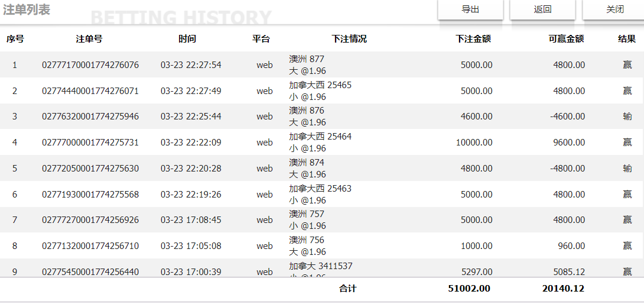This screenshot has height=304, width=644.
Task: Click the 结果 column header
Action: (627, 39)
